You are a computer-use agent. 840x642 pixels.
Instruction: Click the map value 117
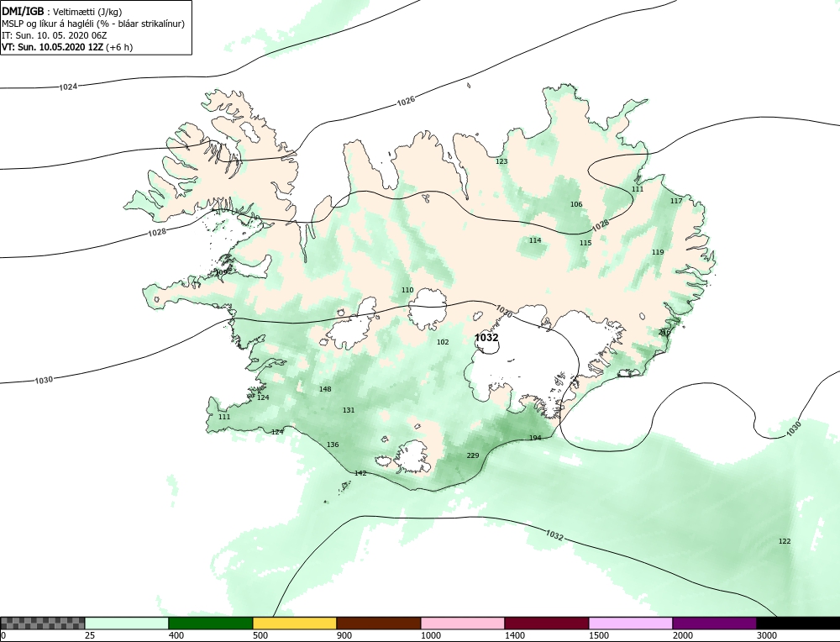click(x=676, y=201)
